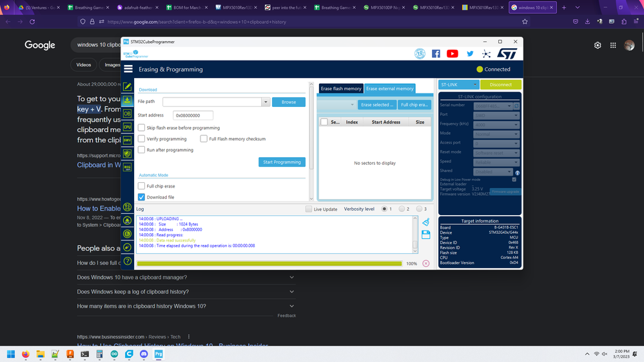Image resolution: width=644 pixels, height=362 pixels.
Task: Enable Full Flash memory checksum checkbox
Action: coord(204,138)
